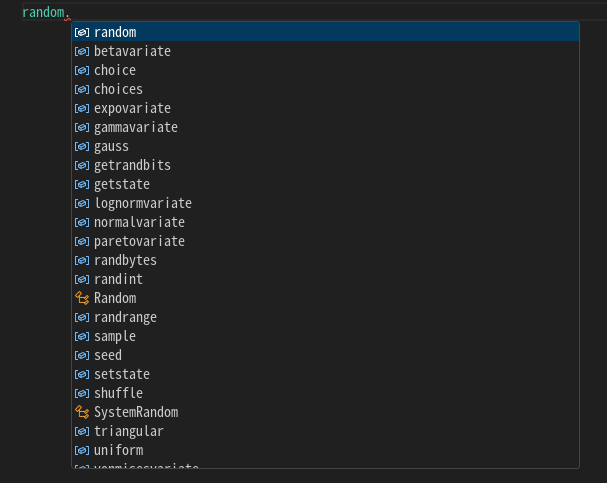This screenshot has width=607, height=483.
Task: Select the setstate completion item
Action: tap(122, 374)
